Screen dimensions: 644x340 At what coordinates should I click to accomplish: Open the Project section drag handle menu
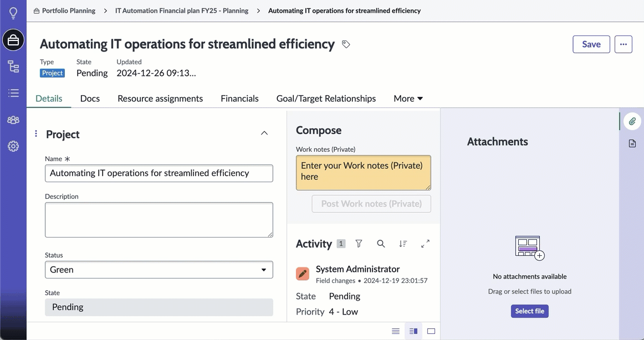[x=35, y=133]
